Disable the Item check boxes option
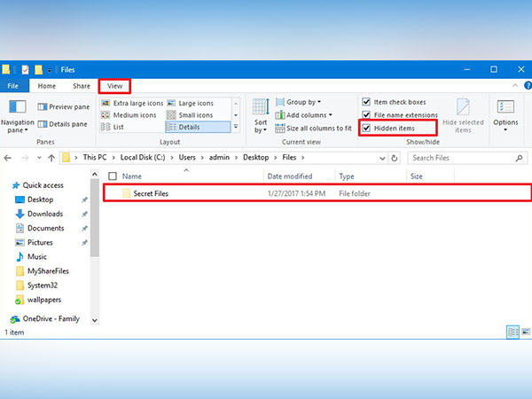 coord(366,102)
